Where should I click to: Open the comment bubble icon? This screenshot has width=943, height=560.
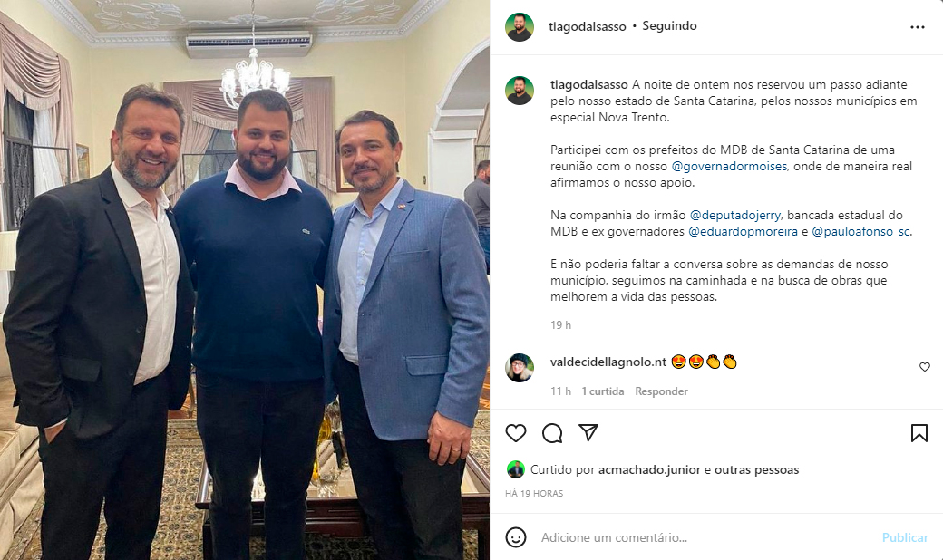click(x=552, y=433)
